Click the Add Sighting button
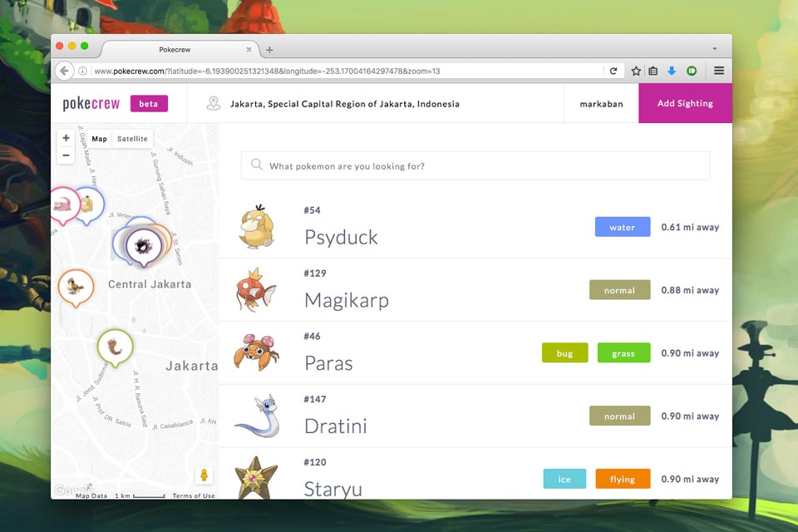Image resolution: width=798 pixels, height=532 pixels. 685,103
